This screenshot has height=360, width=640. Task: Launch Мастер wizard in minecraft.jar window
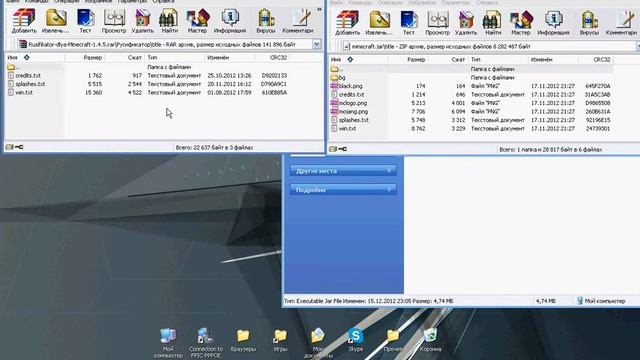[x=521, y=22]
